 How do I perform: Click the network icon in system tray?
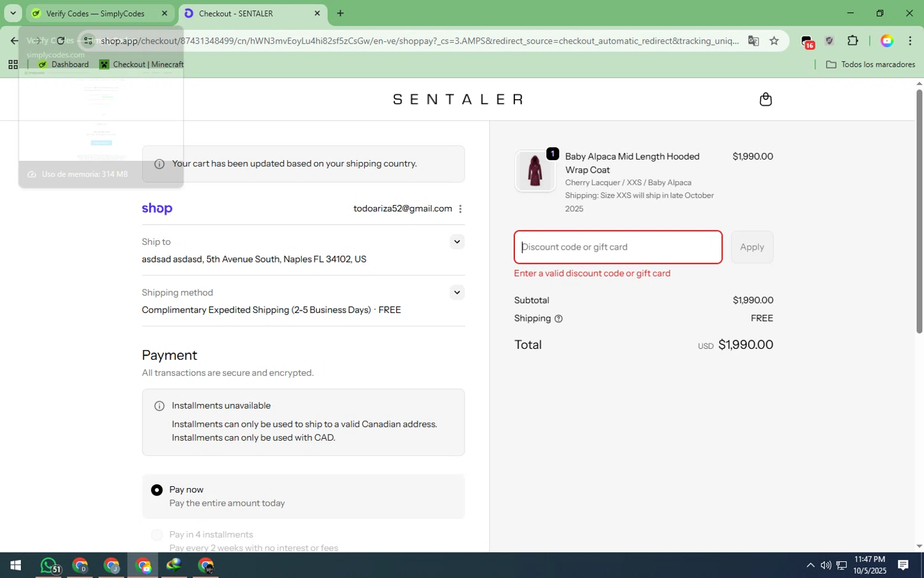[841, 565]
